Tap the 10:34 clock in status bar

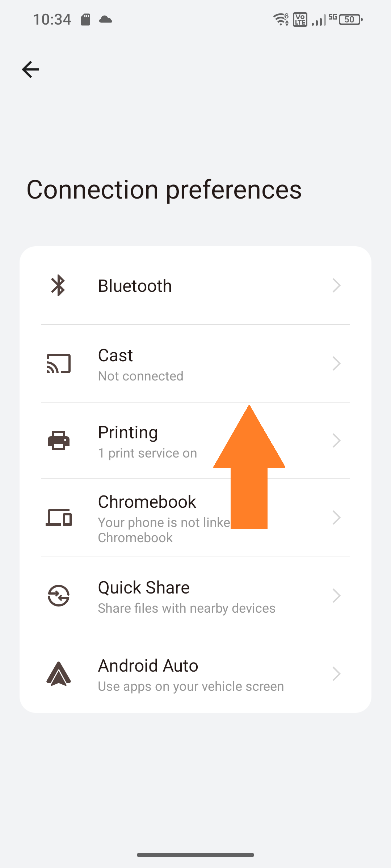point(53,19)
